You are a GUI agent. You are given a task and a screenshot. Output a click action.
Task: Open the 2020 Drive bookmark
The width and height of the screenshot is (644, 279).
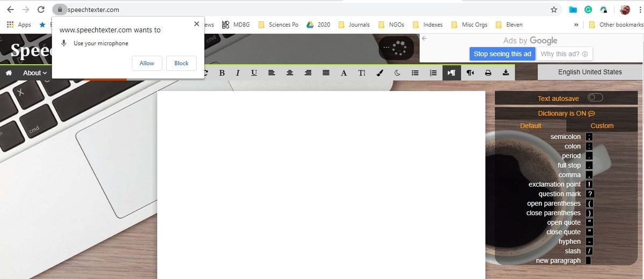pyautogui.click(x=318, y=25)
